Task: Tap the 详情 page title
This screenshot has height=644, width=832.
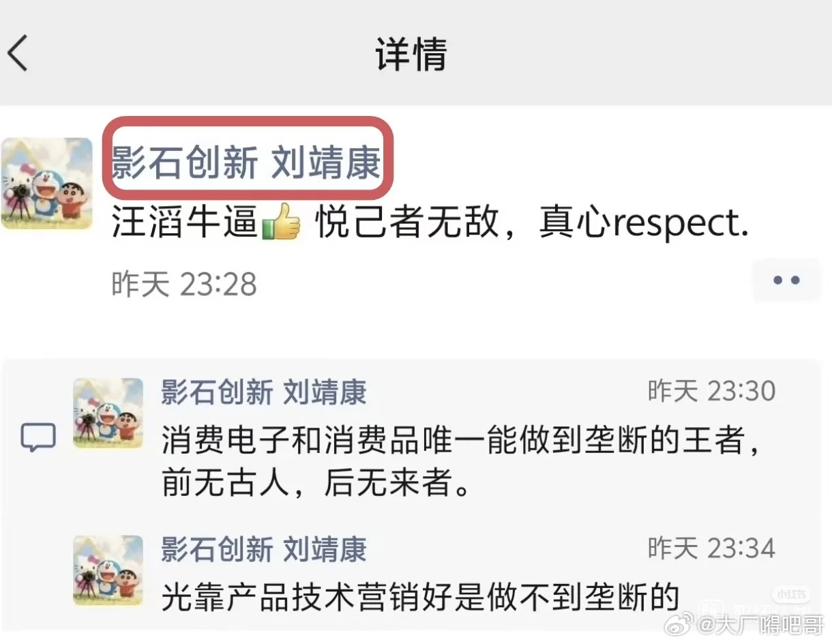Action: click(x=411, y=54)
